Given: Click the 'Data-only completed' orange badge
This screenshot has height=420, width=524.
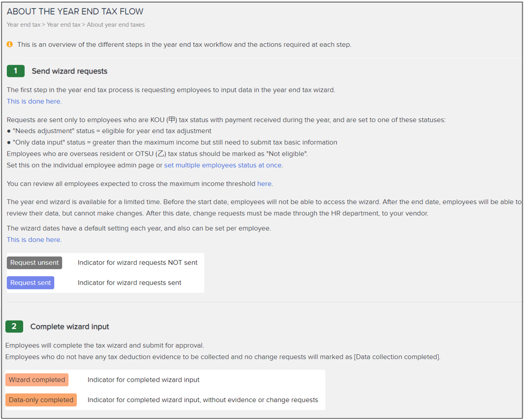Looking at the screenshot, I should coord(41,400).
